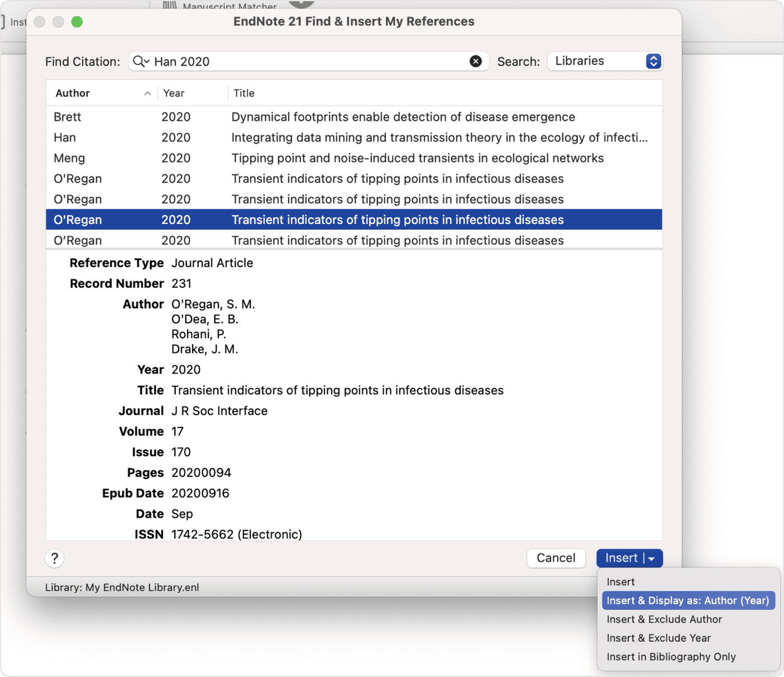This screenshot has width=784, height=677.
Task: Choose Insert in Bibliography Only
Action: click(671, 656)
